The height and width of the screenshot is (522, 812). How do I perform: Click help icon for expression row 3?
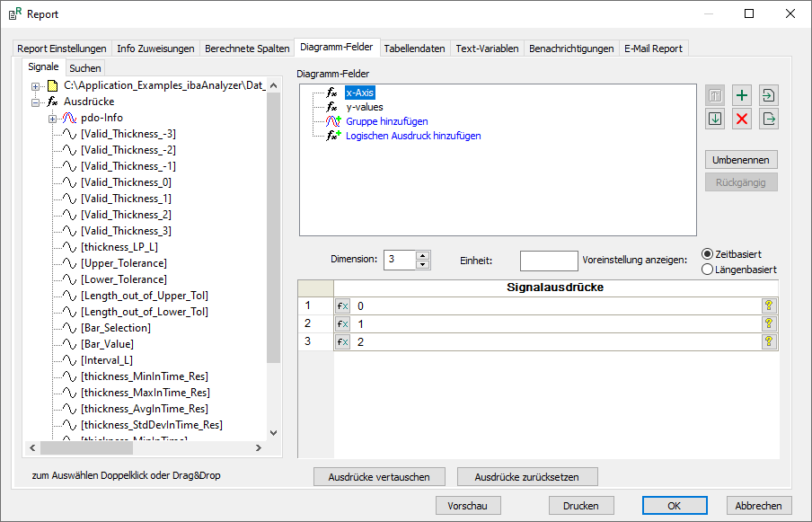point(769,341)
